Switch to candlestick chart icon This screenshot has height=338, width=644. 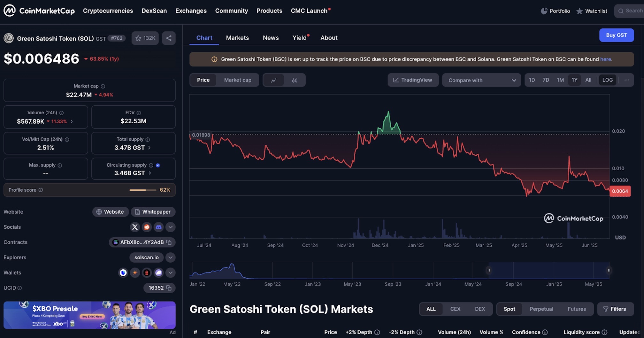coord(295,80)
